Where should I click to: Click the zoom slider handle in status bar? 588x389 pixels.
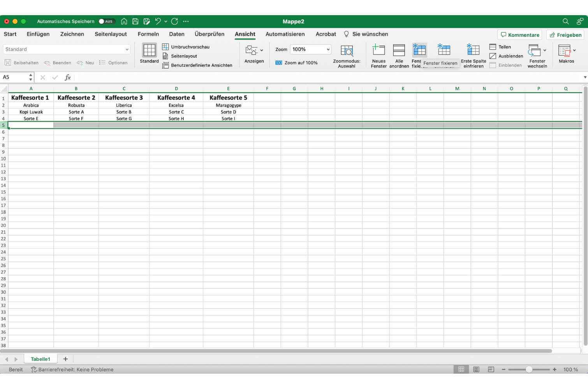[x=529, y=370]
